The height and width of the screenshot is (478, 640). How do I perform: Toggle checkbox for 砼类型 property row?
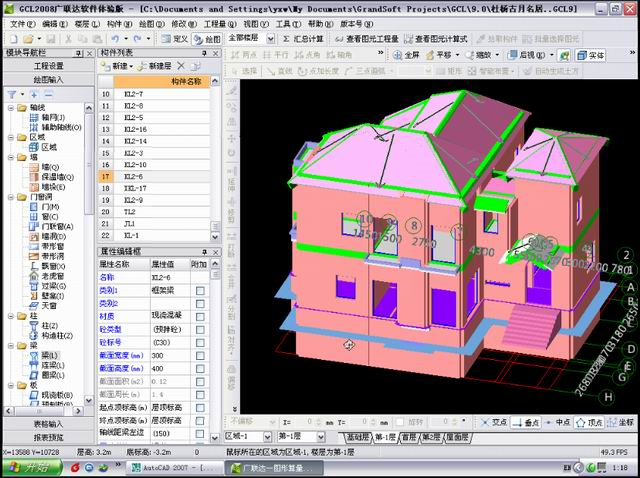(x=200, y=330)
